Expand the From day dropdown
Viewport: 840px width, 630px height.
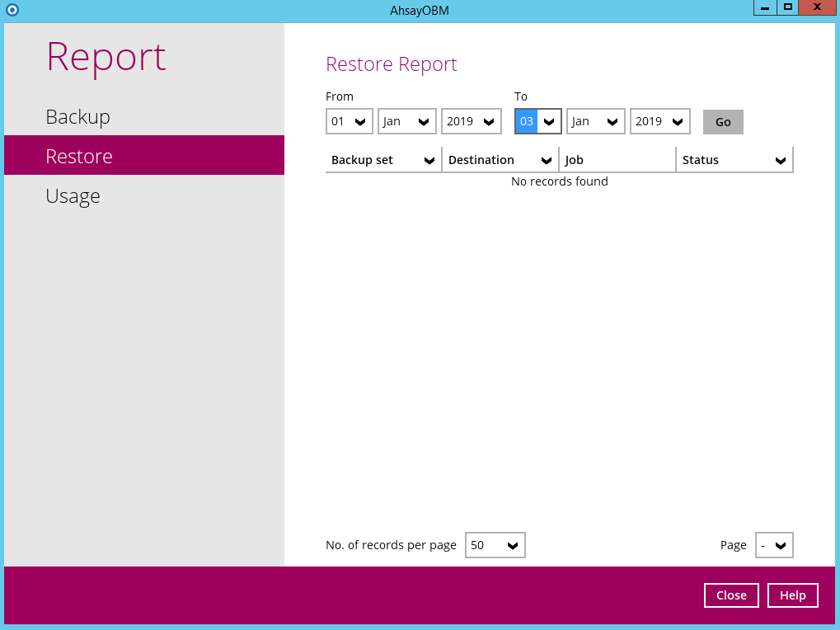click(350, 121)
